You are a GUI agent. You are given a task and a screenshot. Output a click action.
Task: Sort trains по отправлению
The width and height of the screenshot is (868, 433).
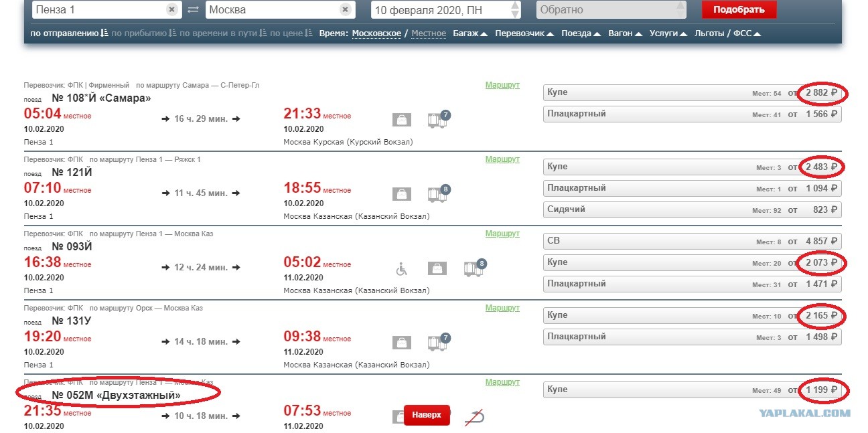(70, 33)
